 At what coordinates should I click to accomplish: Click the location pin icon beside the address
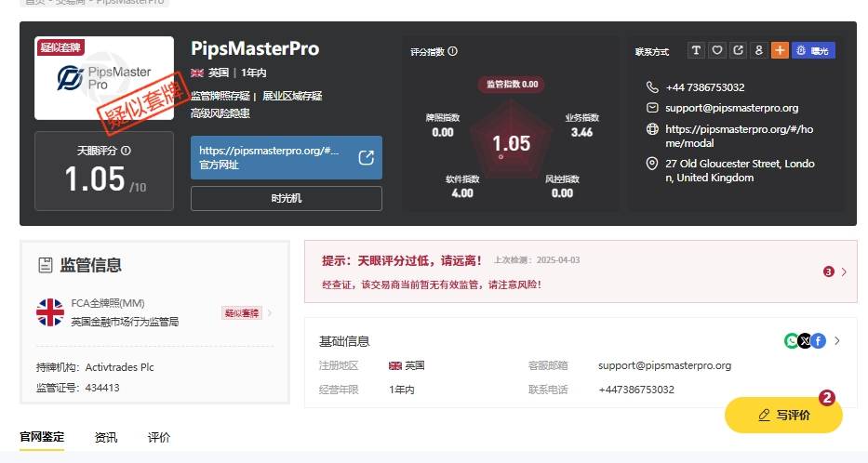click(x=652, y=164)
